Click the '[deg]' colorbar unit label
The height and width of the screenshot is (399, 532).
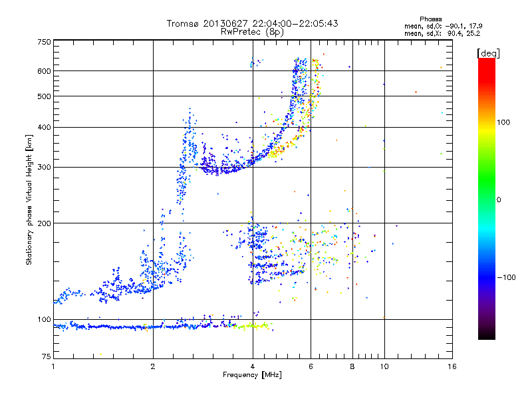488,53
